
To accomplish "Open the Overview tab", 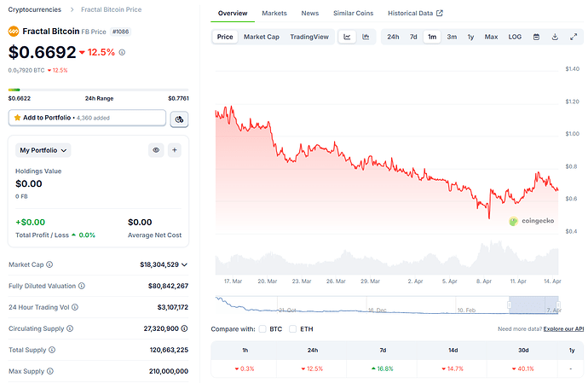I will 233,13.
